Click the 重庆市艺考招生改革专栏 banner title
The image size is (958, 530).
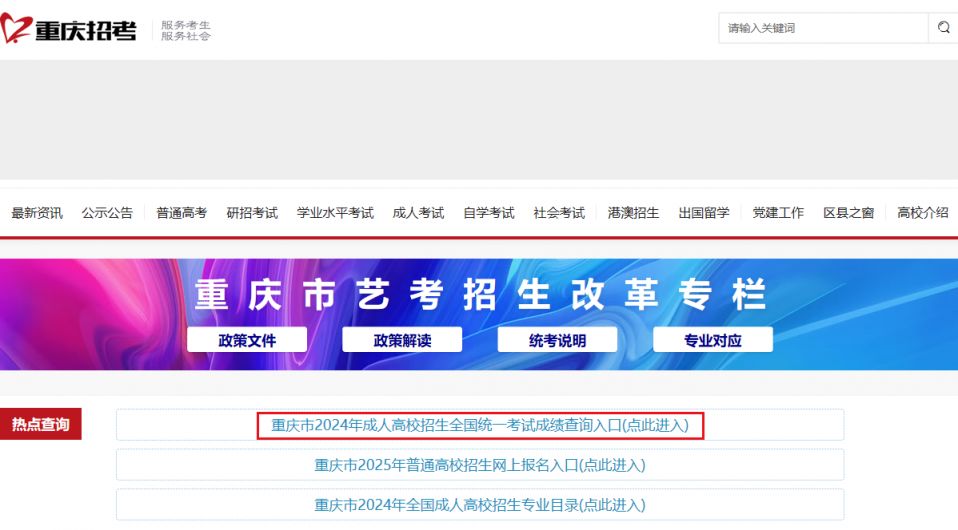coord(480,294)
